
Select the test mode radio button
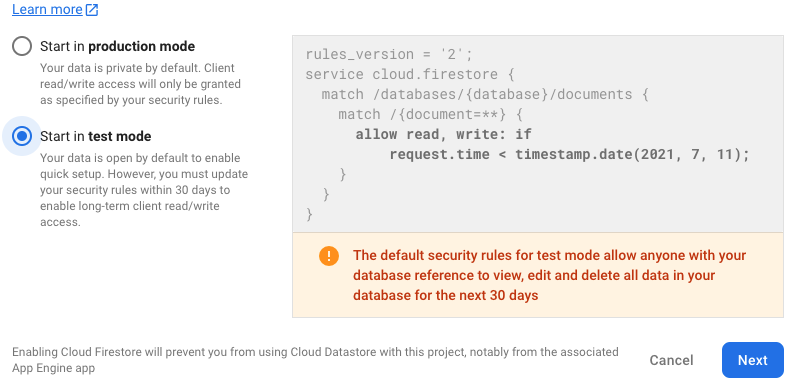pos(22,136)
